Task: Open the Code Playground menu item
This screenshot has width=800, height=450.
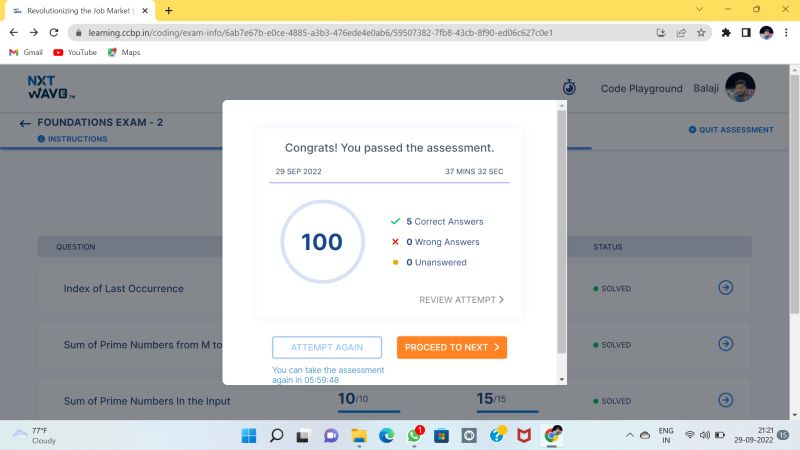Action: click(x=641, y=88)
